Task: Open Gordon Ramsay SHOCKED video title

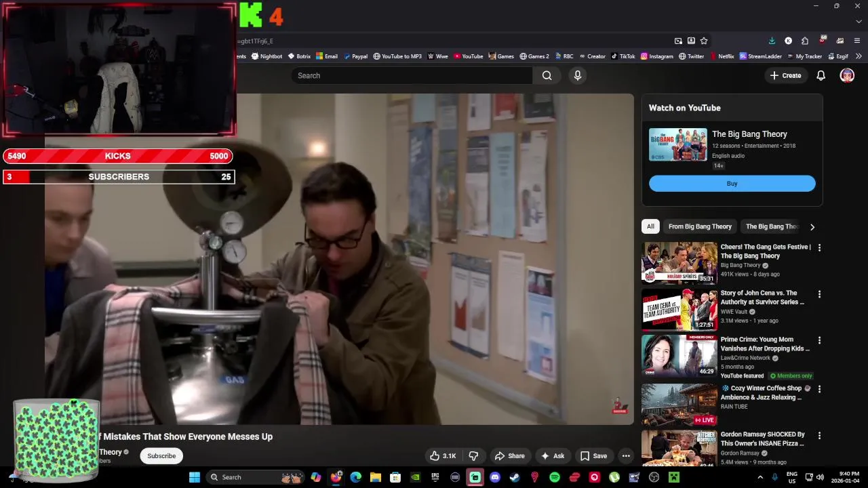Action: click(762, 439)
